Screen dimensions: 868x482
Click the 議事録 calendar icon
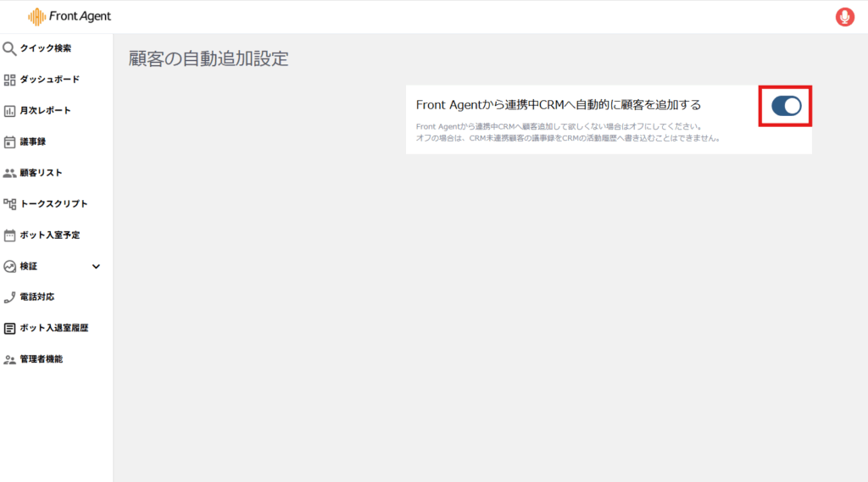click(x=10, y=141)
